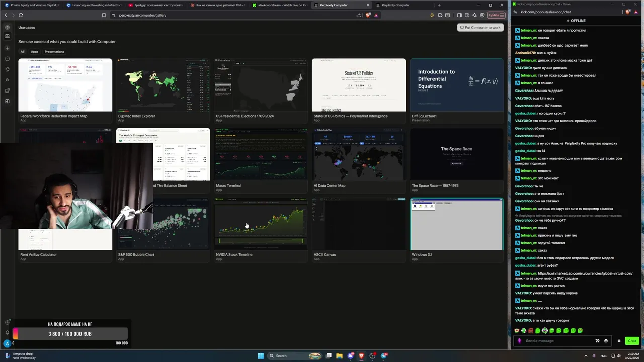
Task: Open the Temps to drop weather widget
Action: [x=21, y=356]
